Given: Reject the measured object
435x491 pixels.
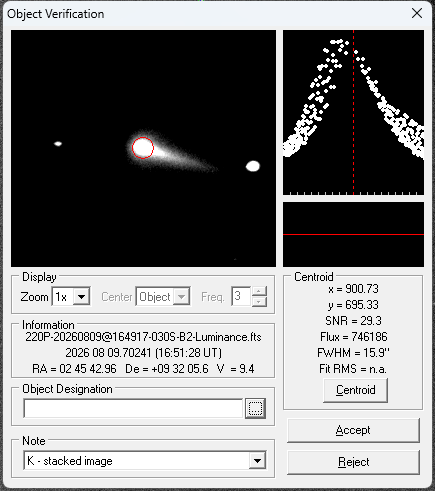Looking at the screenshot, I should pos(353,462).
